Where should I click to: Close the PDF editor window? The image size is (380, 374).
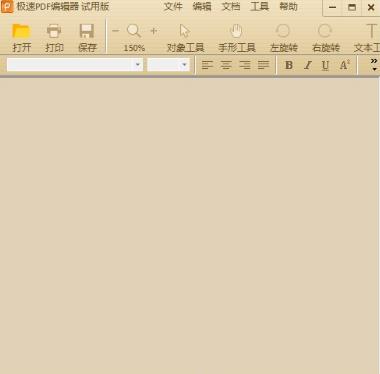(371, 7)
